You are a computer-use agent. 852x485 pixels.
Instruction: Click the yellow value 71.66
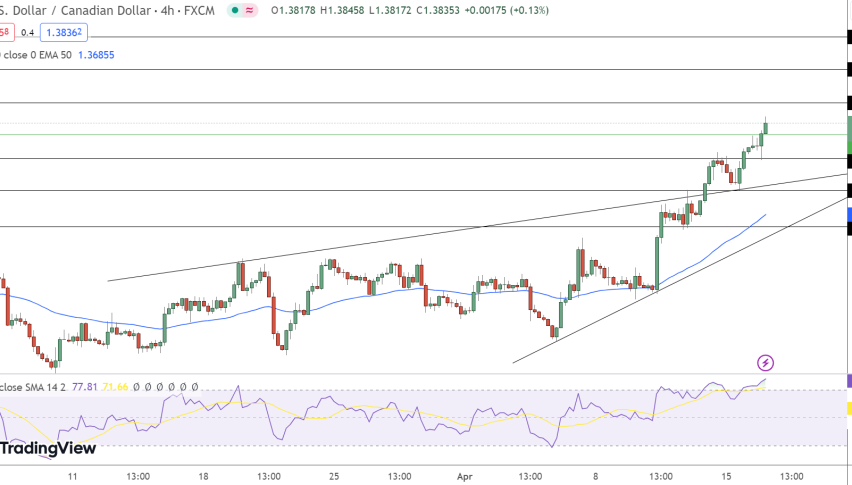click(x=115, y=387)
